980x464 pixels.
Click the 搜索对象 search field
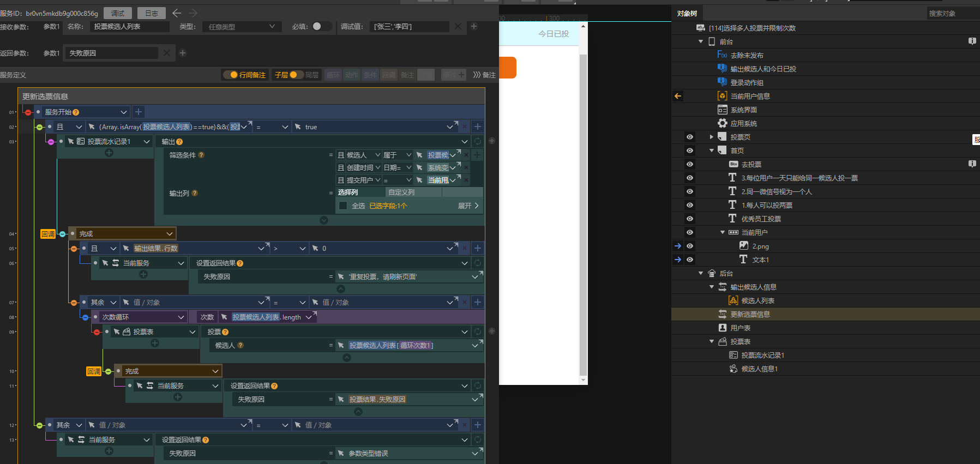point(952,13)
